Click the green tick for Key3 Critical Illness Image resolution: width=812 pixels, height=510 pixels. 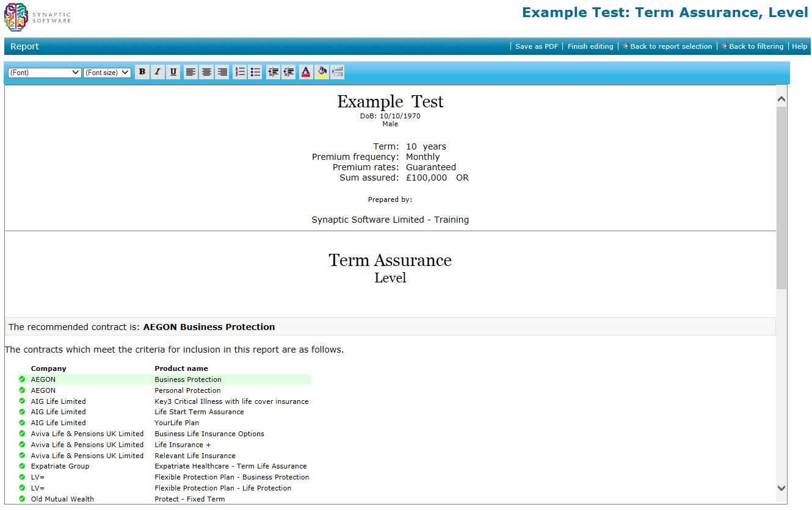pos(22,401)
